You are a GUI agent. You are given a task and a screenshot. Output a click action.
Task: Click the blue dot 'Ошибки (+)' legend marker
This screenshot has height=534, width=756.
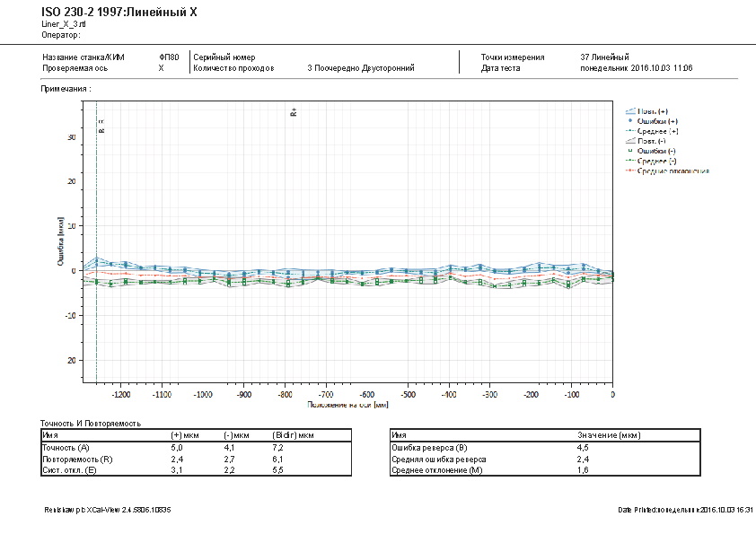click(629, 120)
